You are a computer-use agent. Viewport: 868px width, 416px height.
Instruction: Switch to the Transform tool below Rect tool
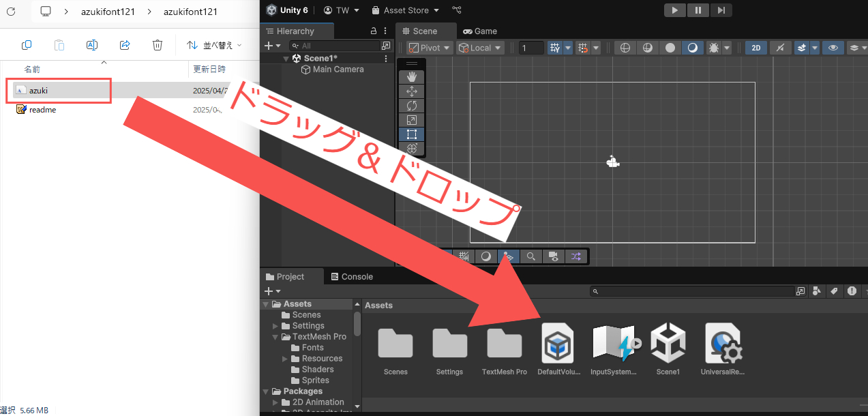(411, 148)
